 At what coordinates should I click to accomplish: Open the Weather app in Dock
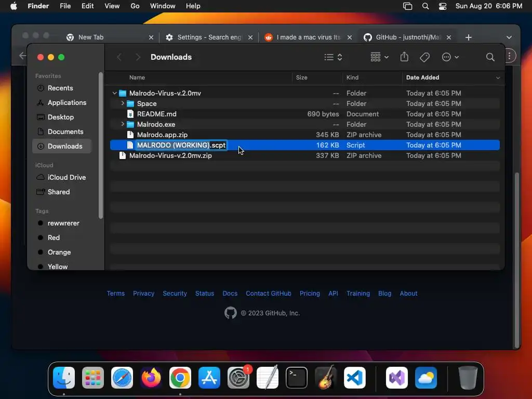click(x=426, y=378)
